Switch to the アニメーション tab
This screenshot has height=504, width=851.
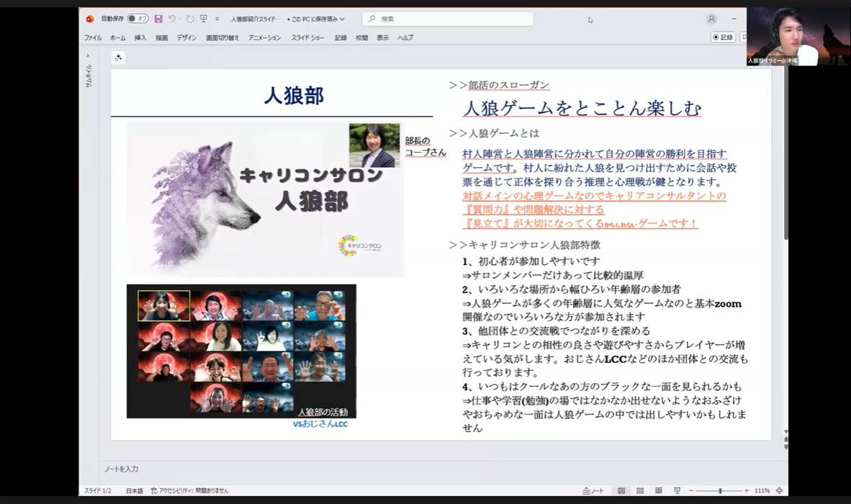(x=264, y=37)
